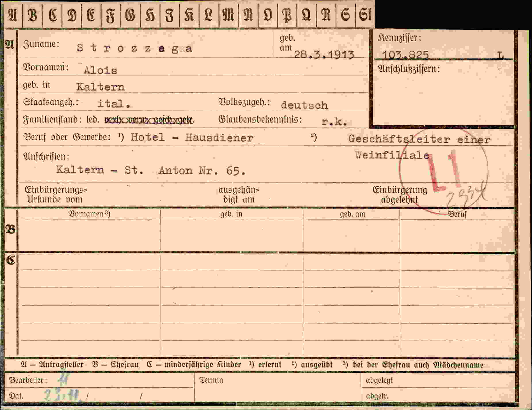Click the Kennziffer number '103.825'
The width and height of the screenshot is (532, 410).
click(x=405, y=55)
